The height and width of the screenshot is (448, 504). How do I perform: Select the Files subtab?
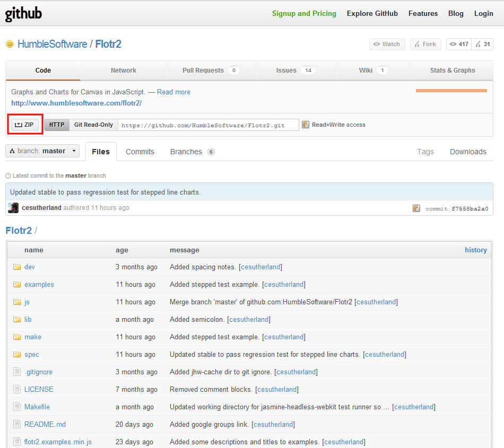(x=101, y=152)
